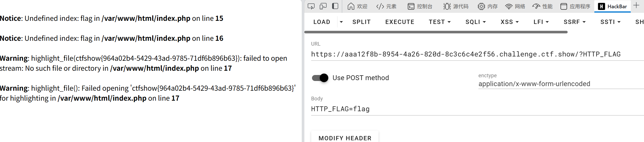Disable the Use POST method switch
Screen dimensions: 644x142
(x=320, y=78)
